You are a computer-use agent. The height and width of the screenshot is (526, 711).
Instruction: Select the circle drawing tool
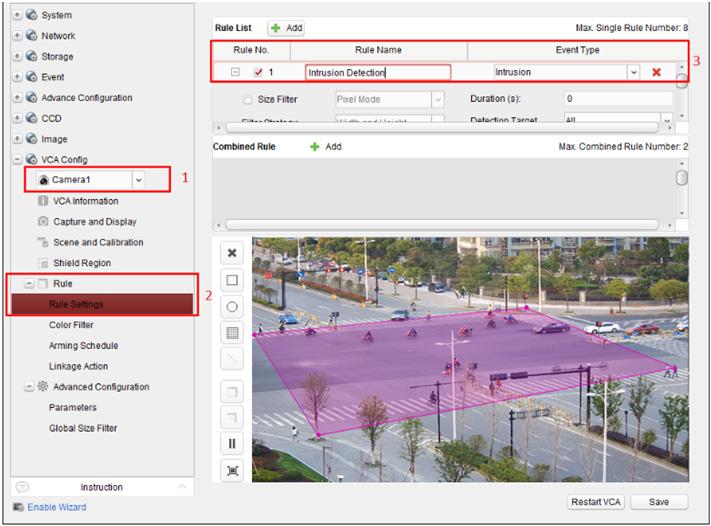point(232,307)
